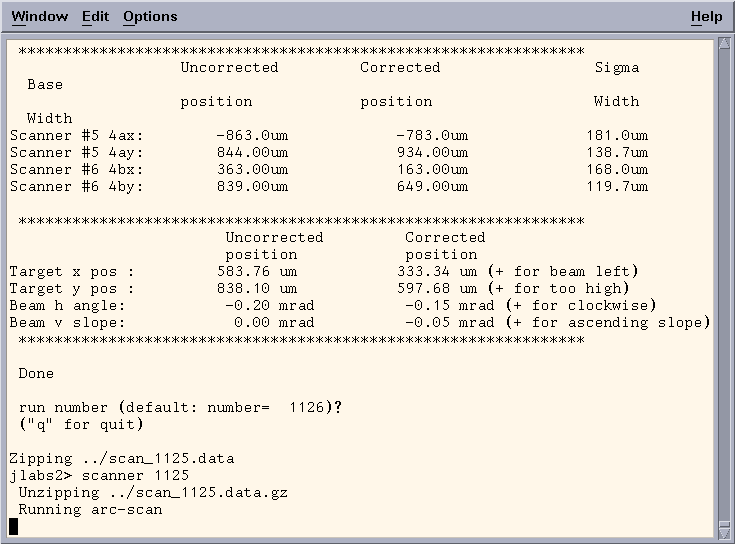
Task: Click the run number default prompt line
Action: tap(180, 408)
